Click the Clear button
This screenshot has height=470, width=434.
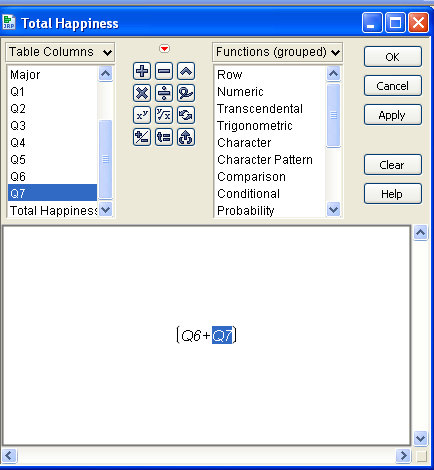click(x=393, y=165)
